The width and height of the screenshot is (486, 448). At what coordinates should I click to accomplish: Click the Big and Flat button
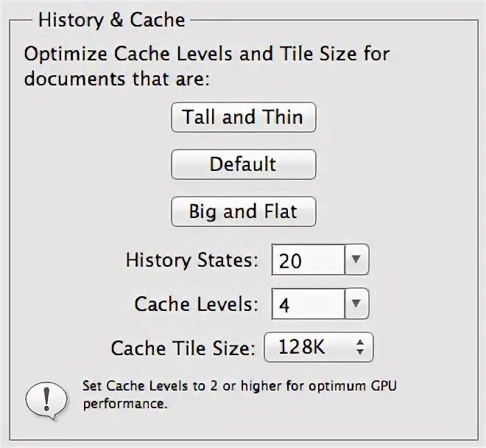244,211
